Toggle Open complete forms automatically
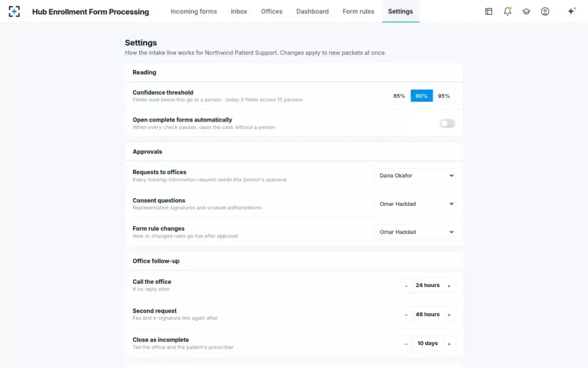 (447, 124)
